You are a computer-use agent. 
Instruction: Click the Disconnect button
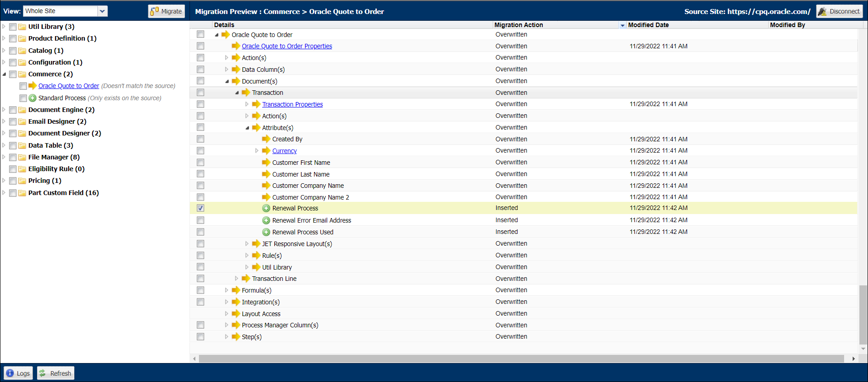(839, 11)
